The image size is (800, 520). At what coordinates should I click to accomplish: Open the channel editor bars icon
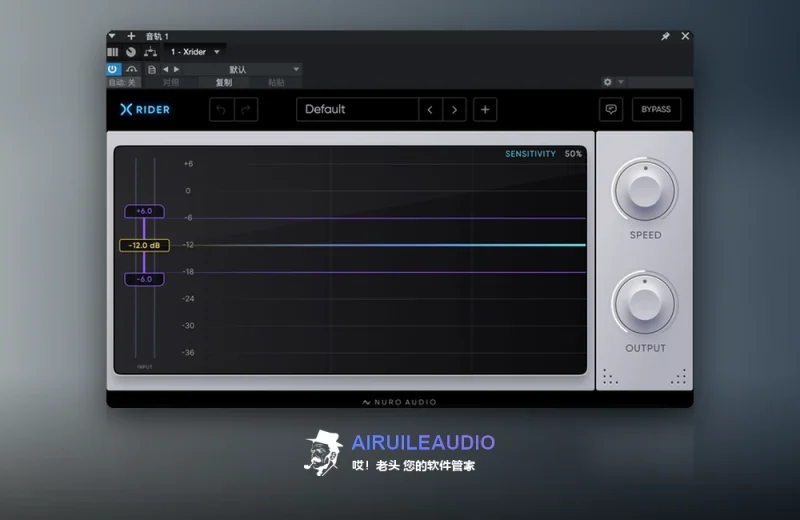pyautogui.click(x=113, y=52)
